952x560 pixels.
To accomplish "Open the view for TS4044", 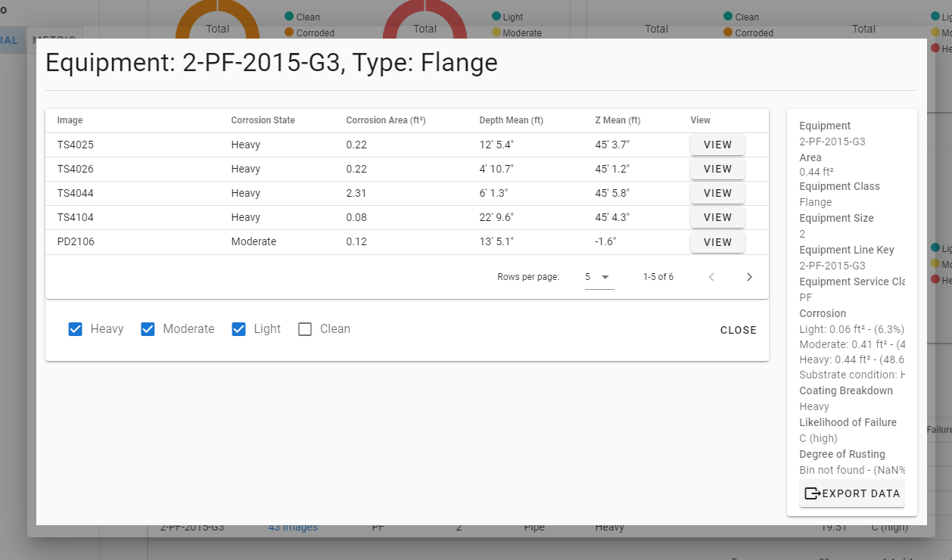I will tap(717, 193).
